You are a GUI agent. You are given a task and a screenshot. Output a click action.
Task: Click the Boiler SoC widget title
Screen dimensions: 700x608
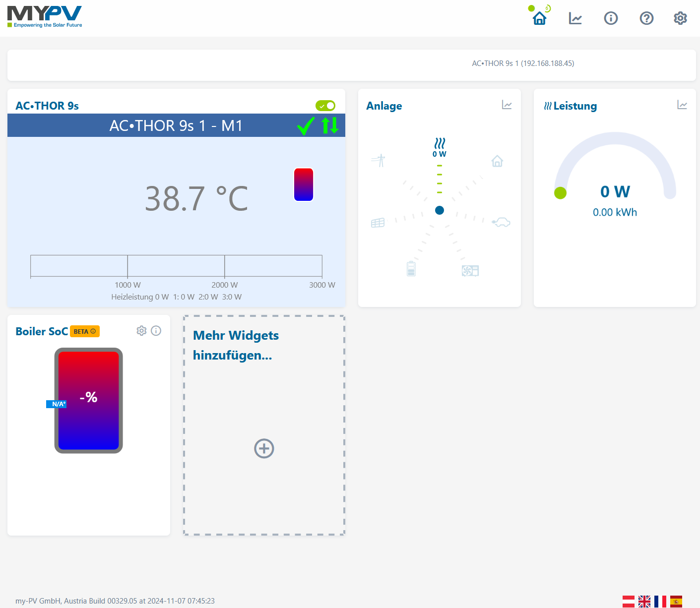click(42, 331)
